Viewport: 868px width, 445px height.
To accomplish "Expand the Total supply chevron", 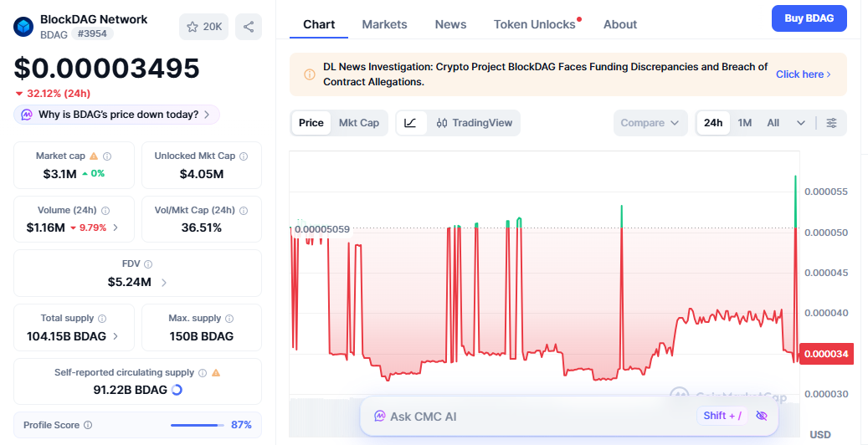I will pyautogui.click(x=116, y=336).
